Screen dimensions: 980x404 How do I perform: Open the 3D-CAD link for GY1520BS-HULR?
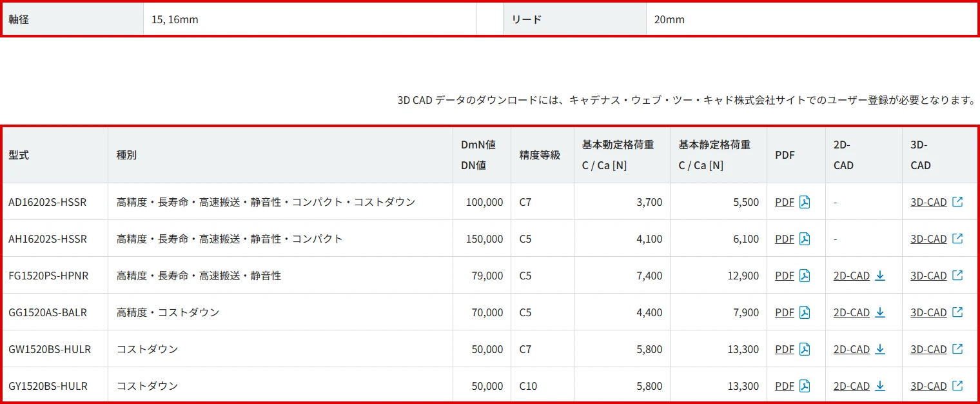[x=928, y=385]
